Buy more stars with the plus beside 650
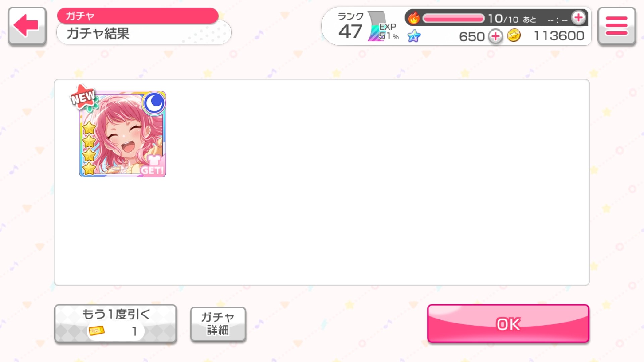The image size is (644, 362). point(495,36)
